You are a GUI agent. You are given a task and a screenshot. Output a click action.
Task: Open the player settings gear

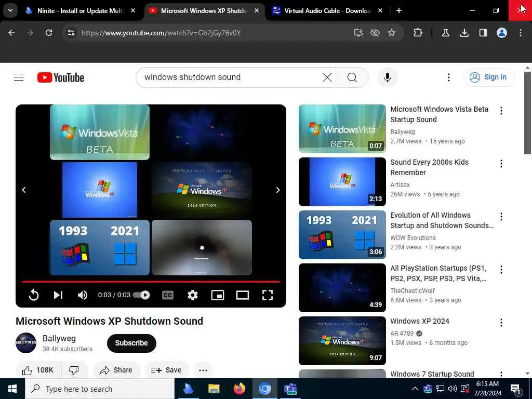click(192, 295)
